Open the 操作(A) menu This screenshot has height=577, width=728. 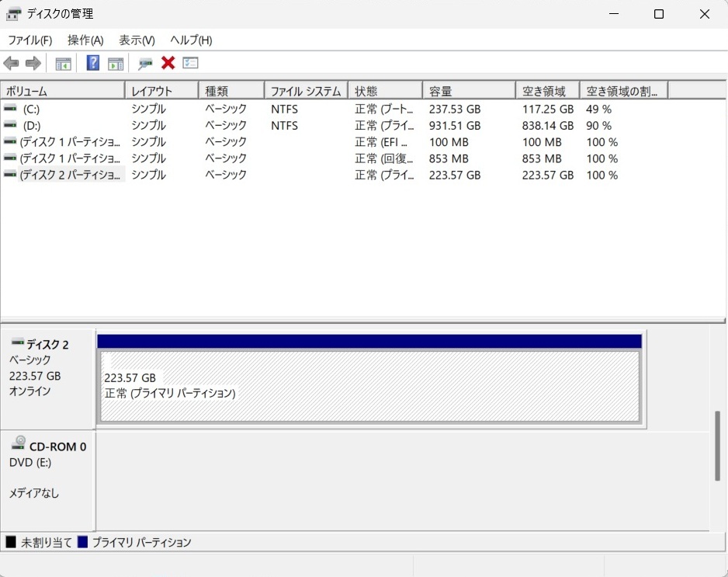[x=85, y=40]
